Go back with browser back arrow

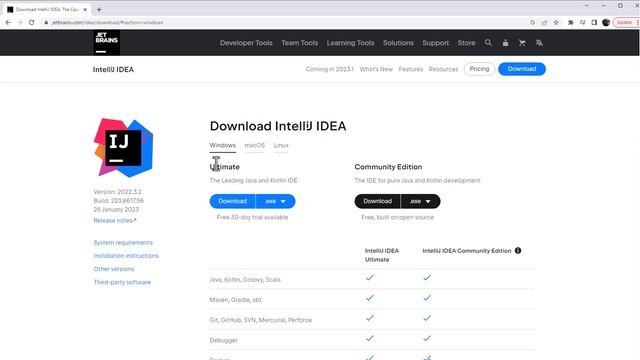click(x=8, y=22)
